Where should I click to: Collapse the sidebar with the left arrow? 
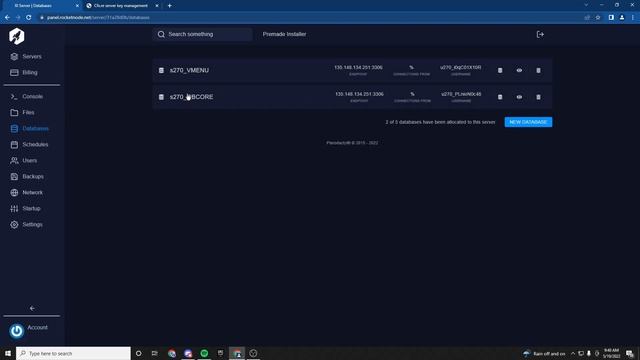tap(32, 308)
